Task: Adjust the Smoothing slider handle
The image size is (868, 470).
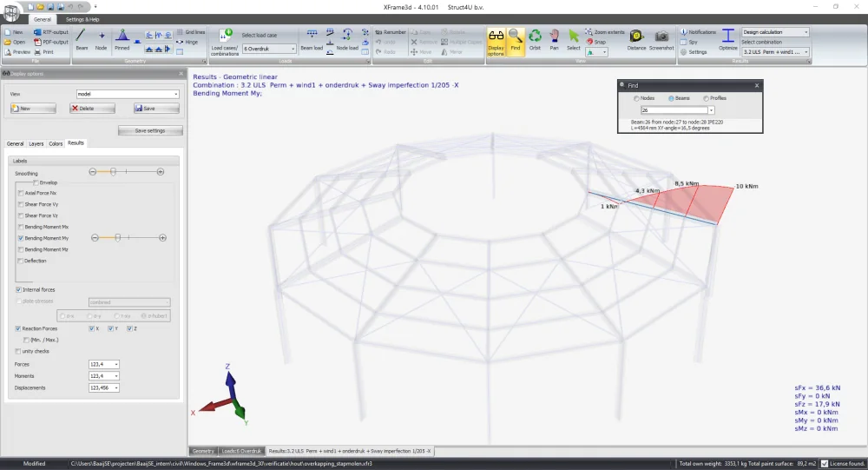Action: [x=113, y=172]
